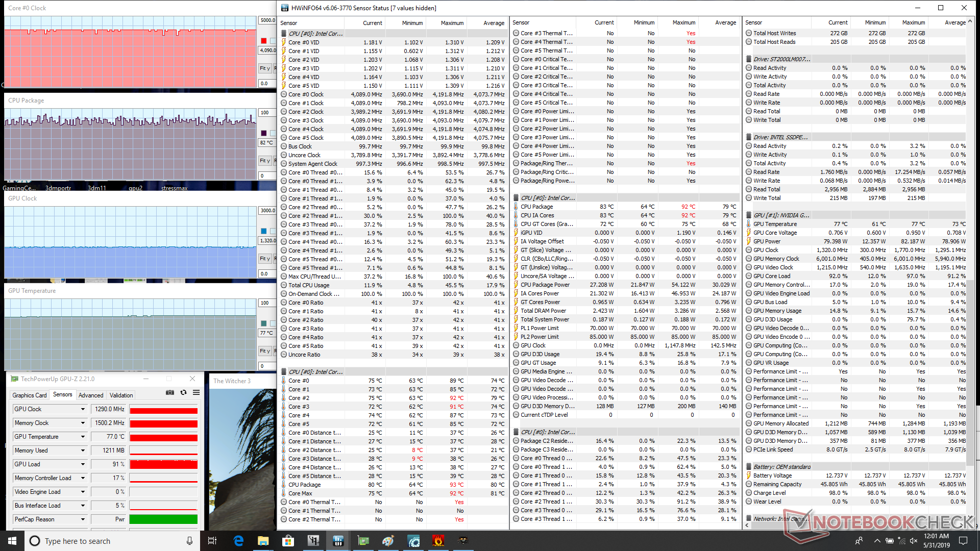Viewport: 980px width, 551px height.
Task: Open the GPU-Z hamburger menu icon
Action: point(196,392)
